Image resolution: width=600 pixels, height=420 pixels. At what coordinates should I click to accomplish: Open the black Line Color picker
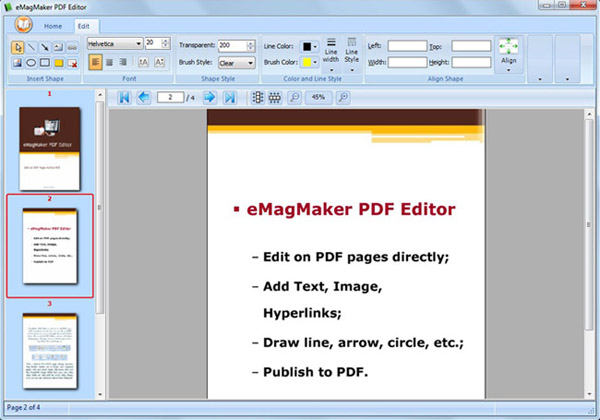[x=310, y=46]
